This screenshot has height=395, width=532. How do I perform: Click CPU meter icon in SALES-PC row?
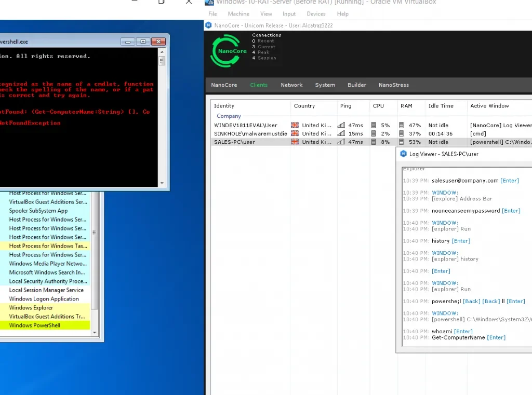pos(374,142)
